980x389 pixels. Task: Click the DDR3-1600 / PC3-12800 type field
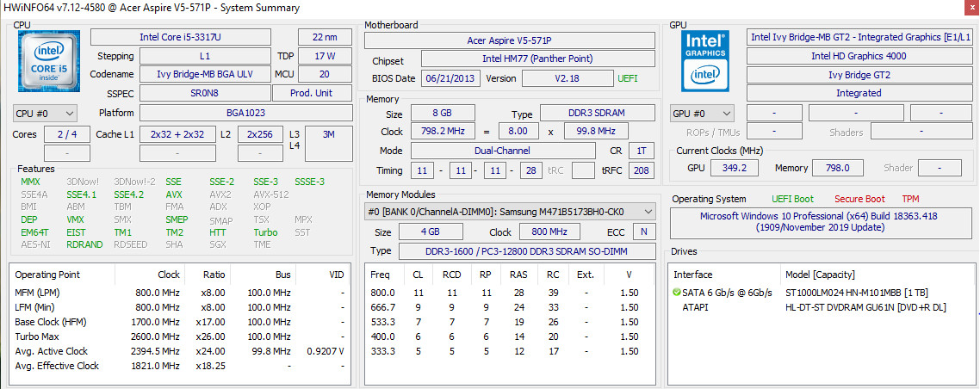527,250
